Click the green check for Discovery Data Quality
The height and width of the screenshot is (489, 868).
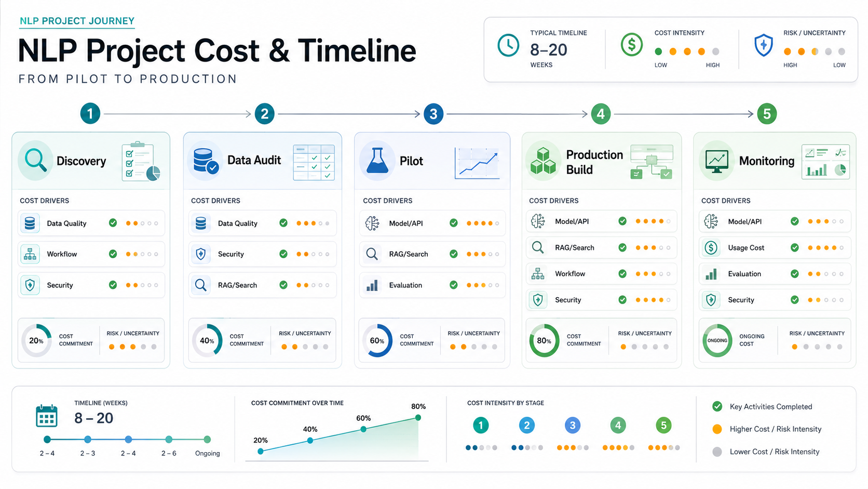[113, 223]
